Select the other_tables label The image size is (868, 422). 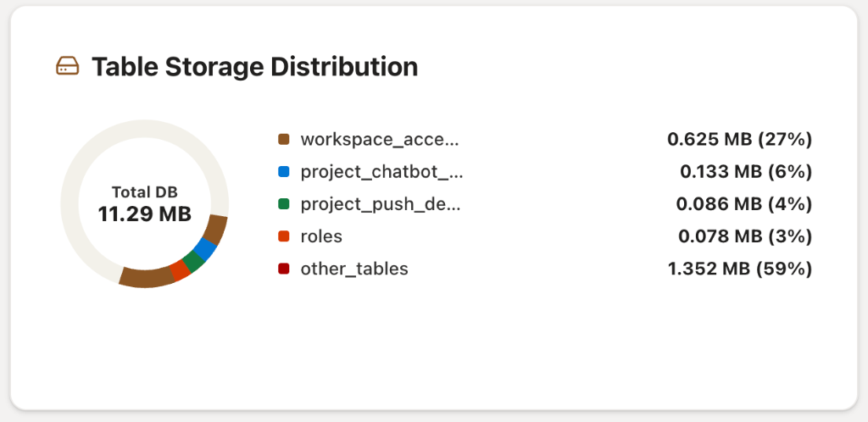[x=354, y=269]
